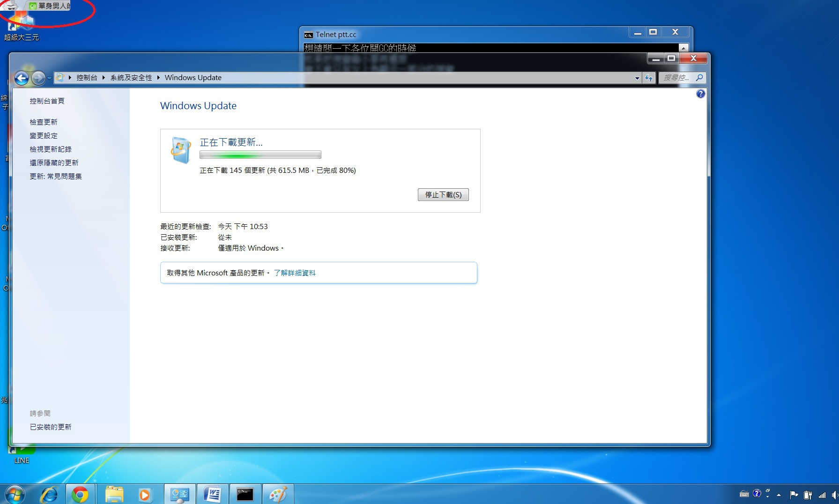Screen dimensions: 839x504
Task: Minimize the Windows Update window
Action: [656, 59]
